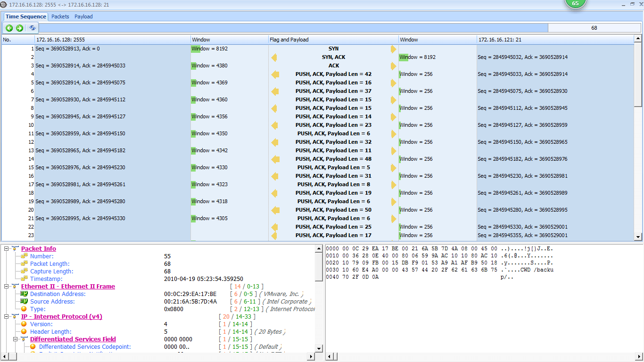644x362 pixels.
Task: Select the Packet Info heading link
Action: tap(39, 248)
